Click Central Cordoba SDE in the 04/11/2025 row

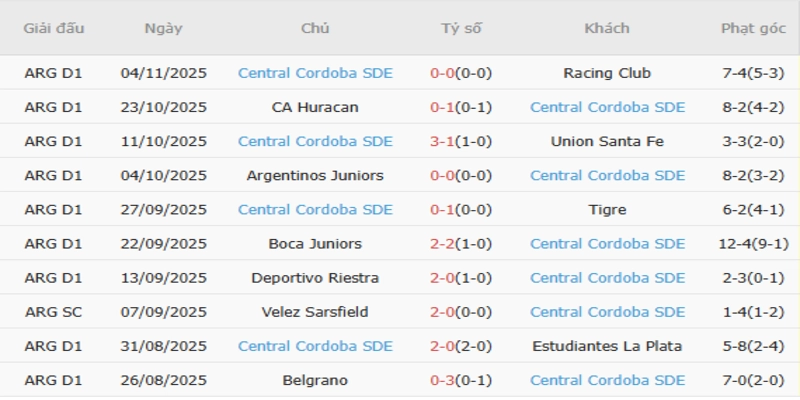pyautogui.click(x=315, y=73)
